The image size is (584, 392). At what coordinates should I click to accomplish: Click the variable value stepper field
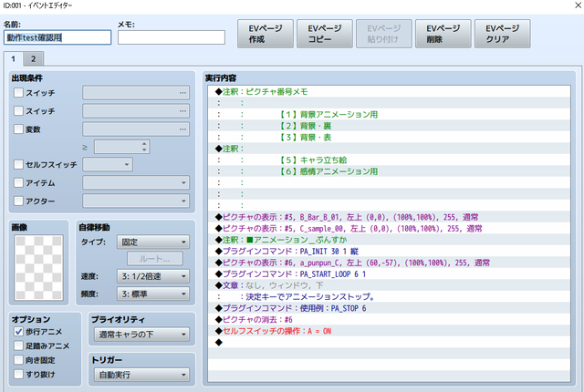[121, 147]
